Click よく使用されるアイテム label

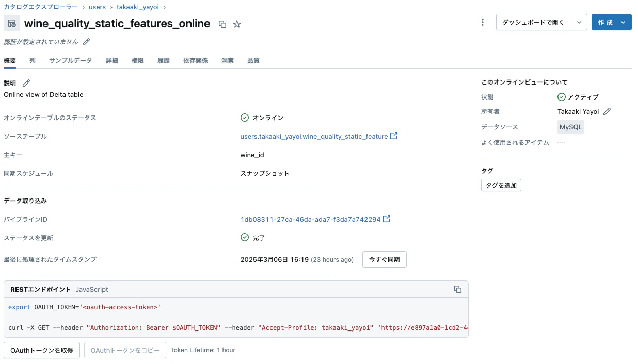pyautogui.click(x=515, y=142)
